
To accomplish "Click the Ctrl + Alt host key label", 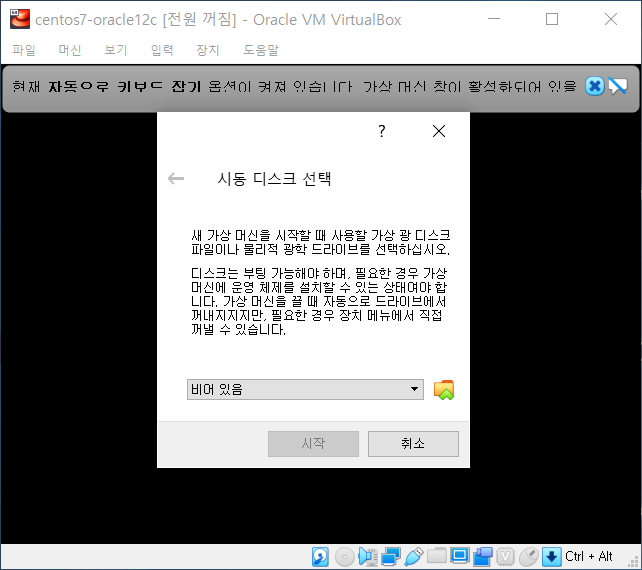I will click(588, 556).
